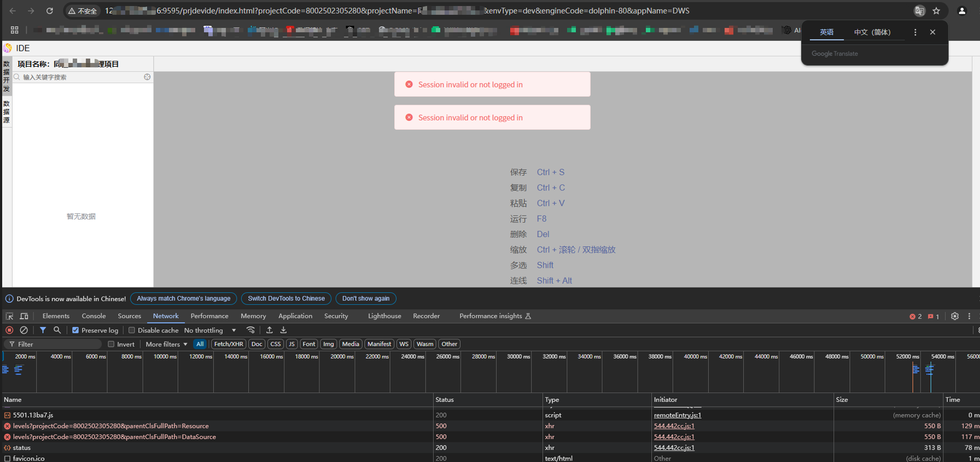980x462 pixels.
Task: Open Google Translate options menu
Action: pyautogui.click(x=915, y=32)
